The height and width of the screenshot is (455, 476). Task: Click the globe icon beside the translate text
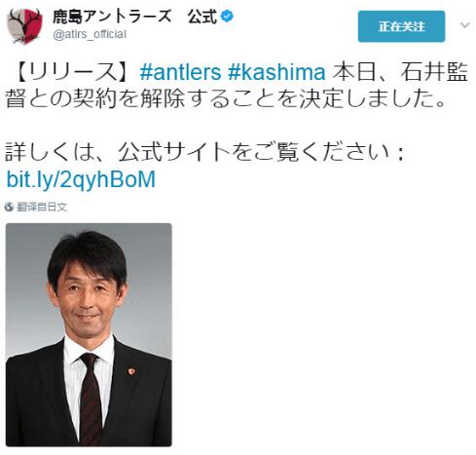9,207
